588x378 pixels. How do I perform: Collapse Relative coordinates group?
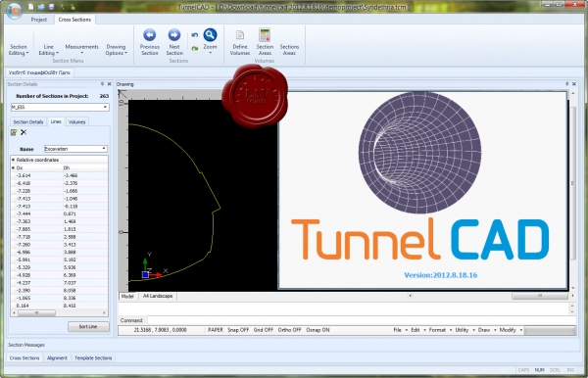click(13, 160)
